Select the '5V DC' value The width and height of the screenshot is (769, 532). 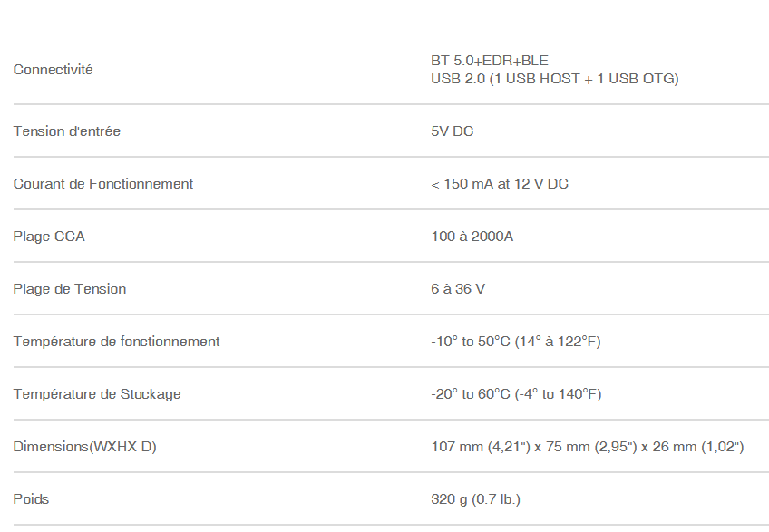[x=453, y=131]
